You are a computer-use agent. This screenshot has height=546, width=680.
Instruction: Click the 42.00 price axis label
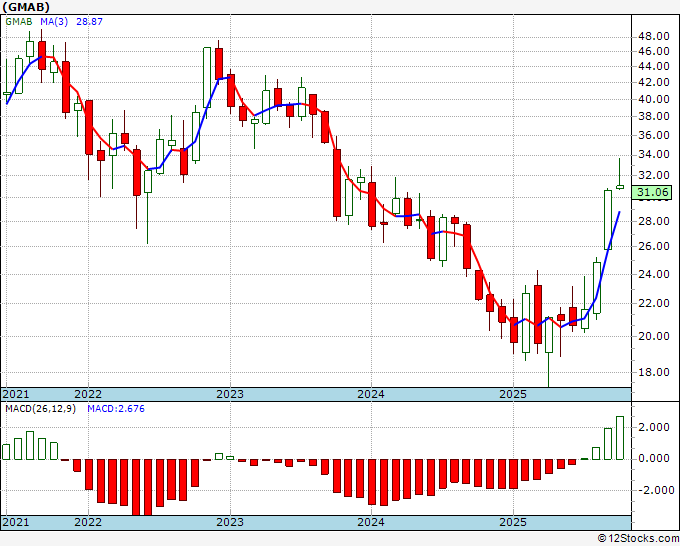[x=654, y=82]
